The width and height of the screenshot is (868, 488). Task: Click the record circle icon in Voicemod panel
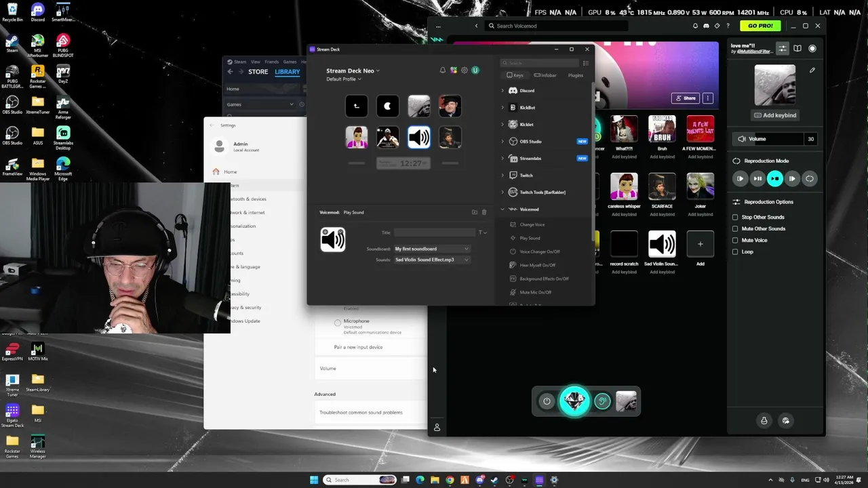812,49
